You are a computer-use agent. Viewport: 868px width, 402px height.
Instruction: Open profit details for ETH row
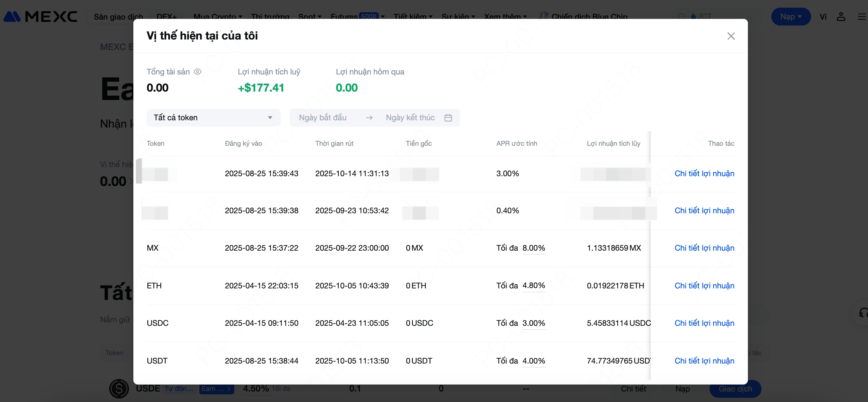tap(704, 286)
